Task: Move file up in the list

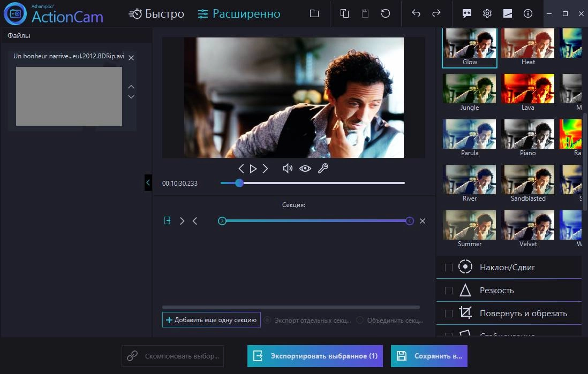Action: pos(131,87)
